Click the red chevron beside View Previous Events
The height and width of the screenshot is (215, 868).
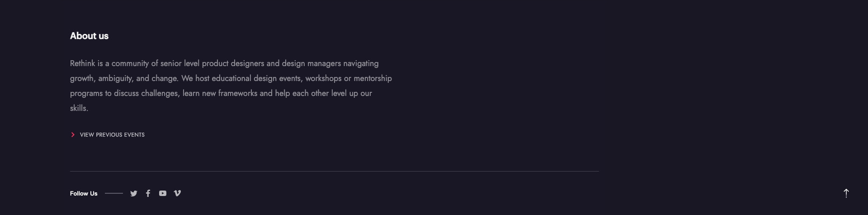[x=73, y=135]
